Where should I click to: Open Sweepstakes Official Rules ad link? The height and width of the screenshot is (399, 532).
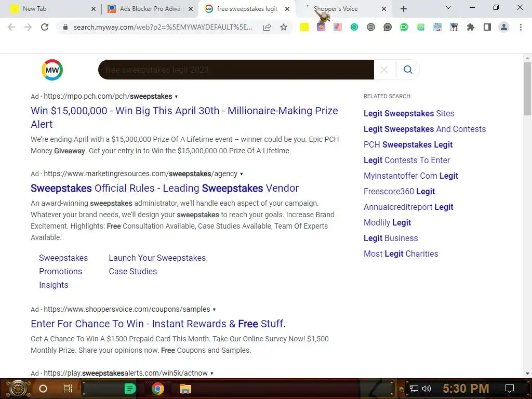coord(165,188)
